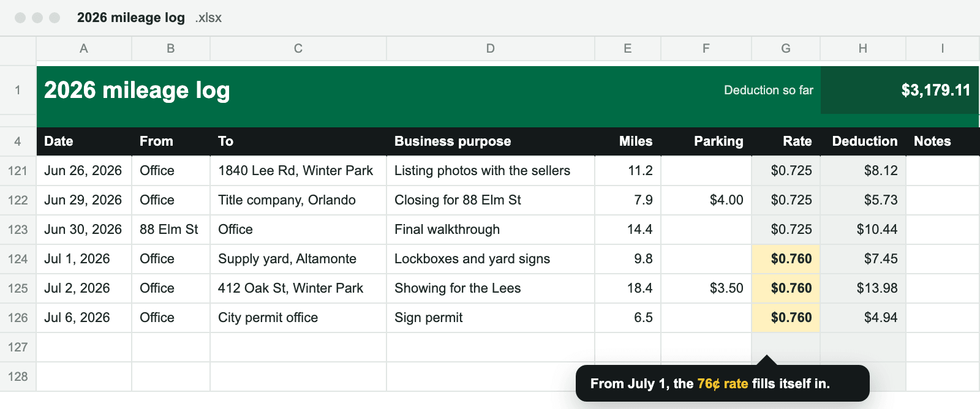Select the 'Jun 30, 2026' date cell

point(84,230)
